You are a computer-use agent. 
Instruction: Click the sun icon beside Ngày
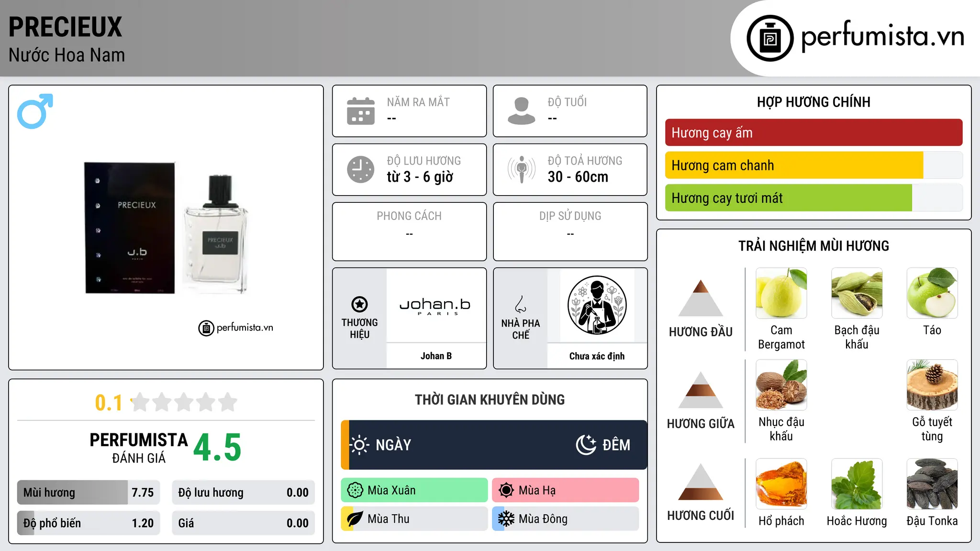(359, 445)
